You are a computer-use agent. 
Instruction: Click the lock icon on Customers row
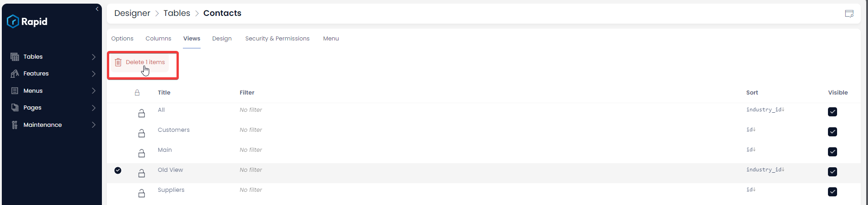pos(141,133)
